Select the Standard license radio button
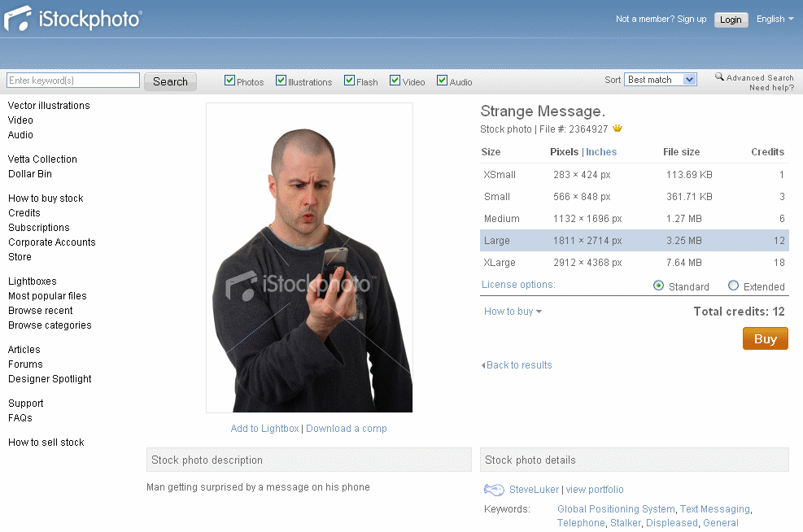This screenshot has height=532, width=803. coord(658,286)
